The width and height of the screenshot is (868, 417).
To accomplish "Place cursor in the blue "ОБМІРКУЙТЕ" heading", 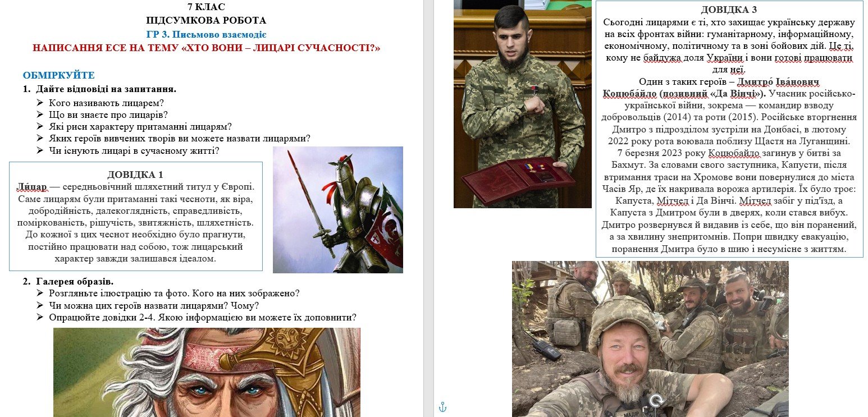I will tap(58, 75).
